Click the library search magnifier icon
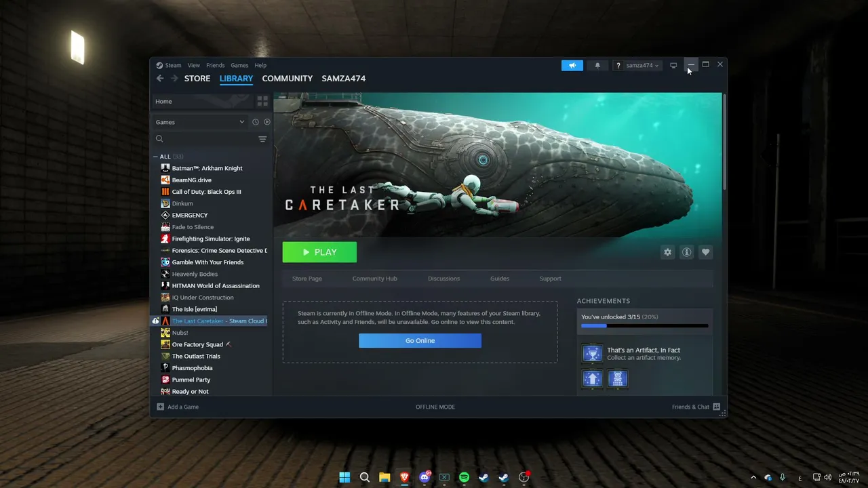 coord(159,139)
